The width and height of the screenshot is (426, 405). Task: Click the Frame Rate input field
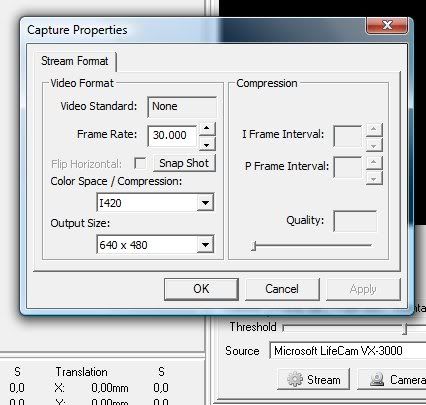tap(172, 135)
